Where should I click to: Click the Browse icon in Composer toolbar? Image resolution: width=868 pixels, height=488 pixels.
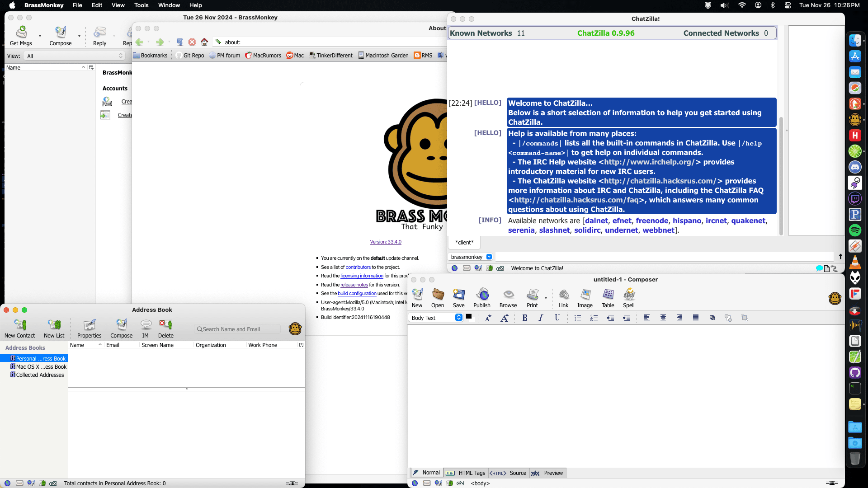pyautogui.click(x=508, y=295)
